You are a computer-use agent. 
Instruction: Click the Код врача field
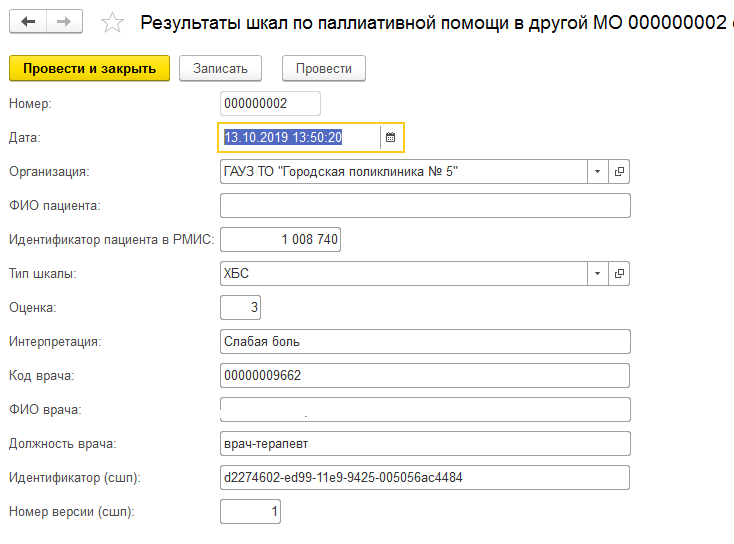coord(424,375)
